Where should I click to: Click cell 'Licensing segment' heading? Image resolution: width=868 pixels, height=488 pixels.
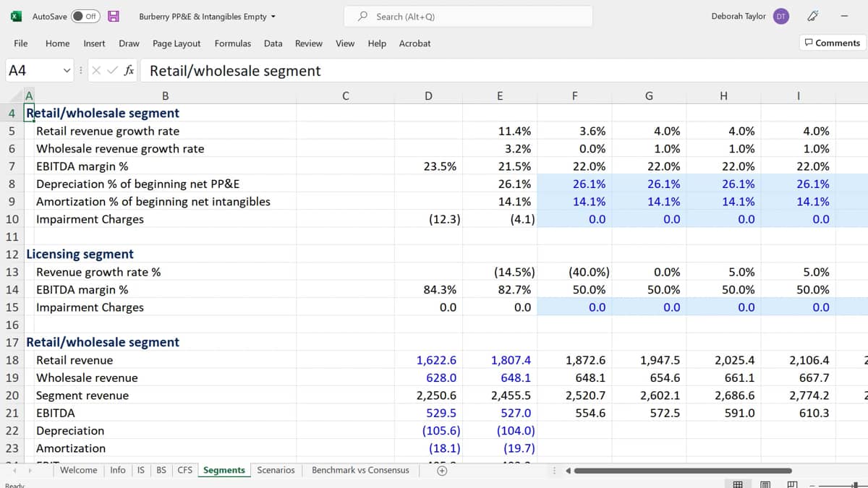(80, 254)
